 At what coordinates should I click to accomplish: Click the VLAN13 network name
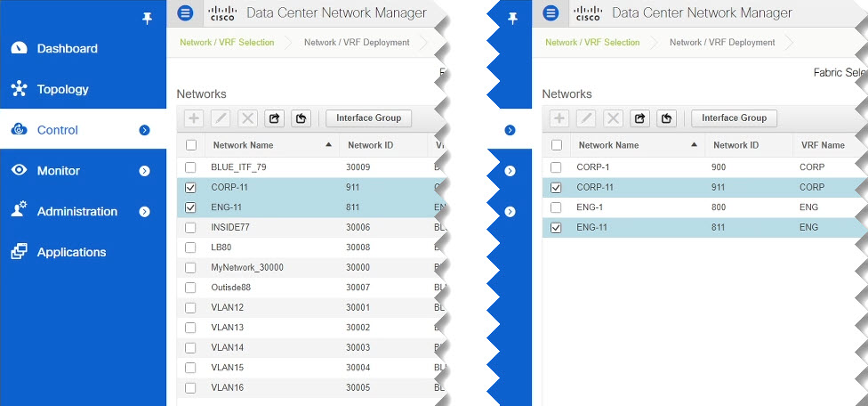227,328
